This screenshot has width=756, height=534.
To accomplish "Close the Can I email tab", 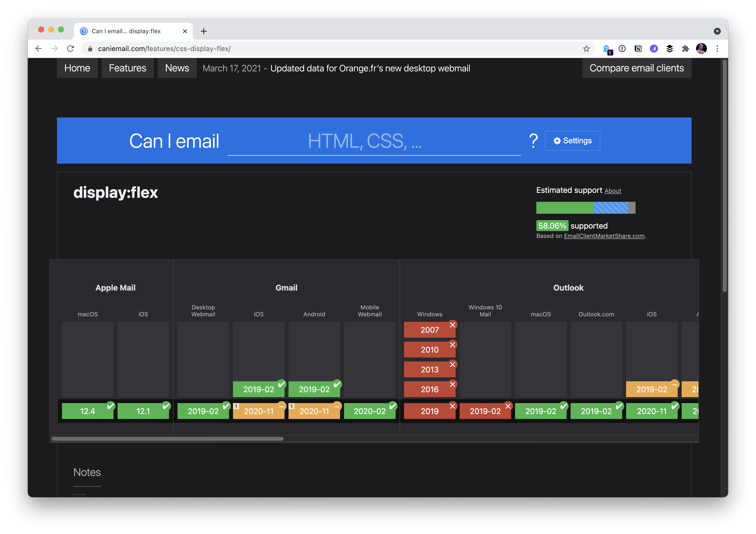I will [185, 31].
